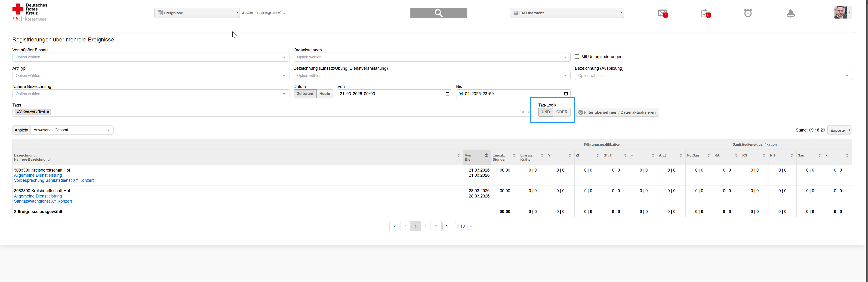Expand the Organisationen dropdown

431,57
